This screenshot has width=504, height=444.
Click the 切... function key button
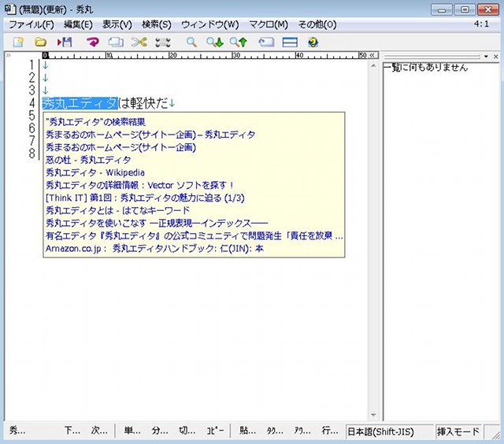[x=187, y=431]
